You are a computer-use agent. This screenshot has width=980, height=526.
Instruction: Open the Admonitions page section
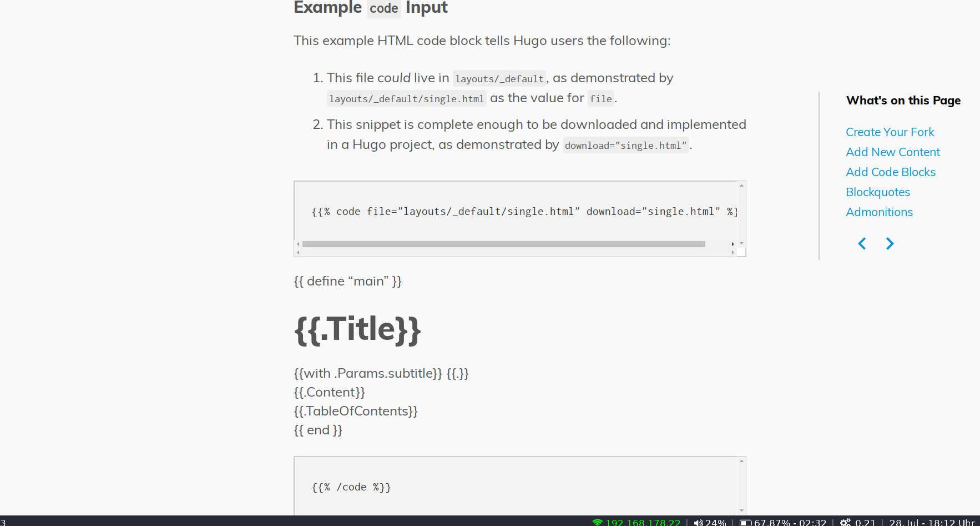click(879, 212)
